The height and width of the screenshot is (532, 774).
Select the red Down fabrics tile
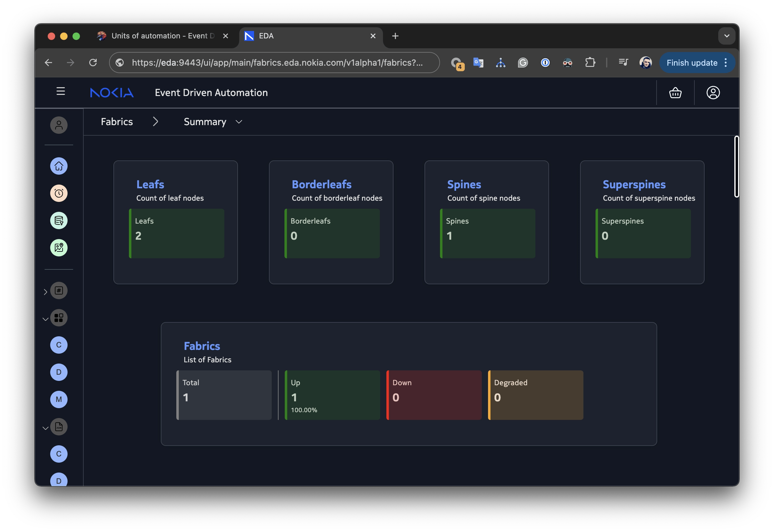(433, 395)
